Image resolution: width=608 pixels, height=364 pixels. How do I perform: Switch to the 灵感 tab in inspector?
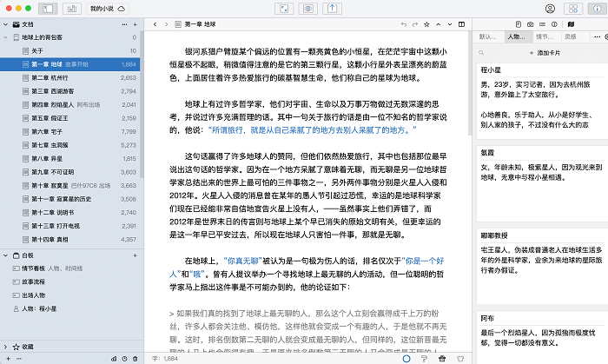click(x=570, y=37)
